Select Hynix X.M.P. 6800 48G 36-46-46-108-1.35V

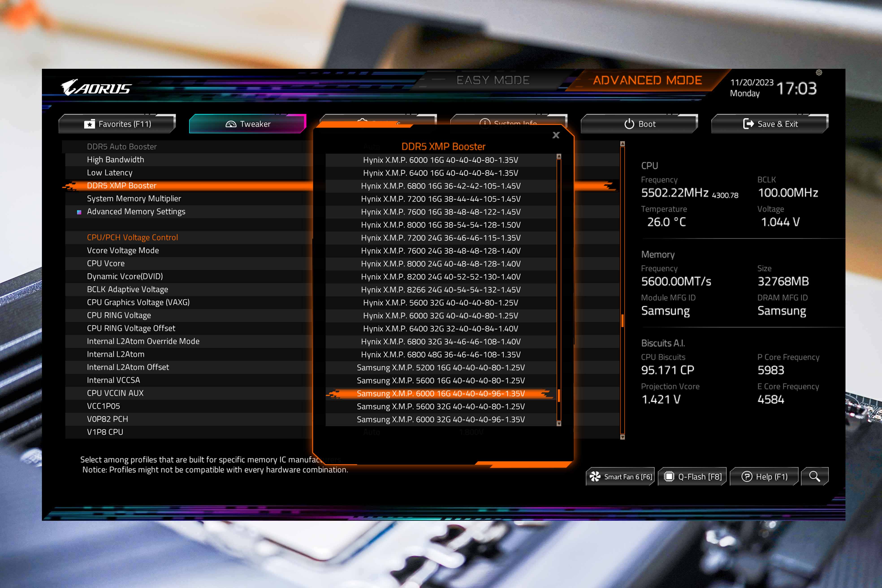[441, 355]
